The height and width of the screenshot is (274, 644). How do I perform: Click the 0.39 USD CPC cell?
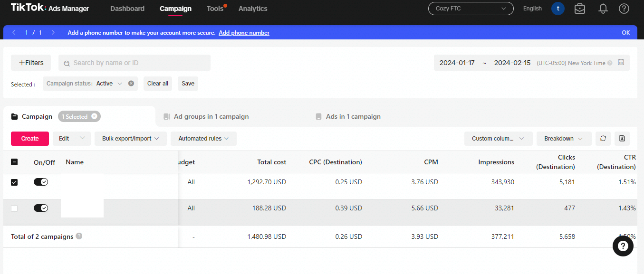coord(349,208)
